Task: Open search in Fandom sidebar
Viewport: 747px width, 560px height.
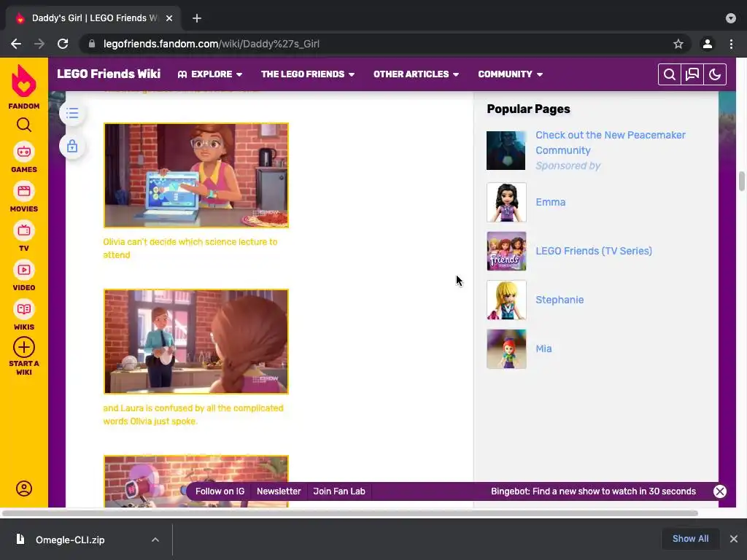Action: [24, 125]
